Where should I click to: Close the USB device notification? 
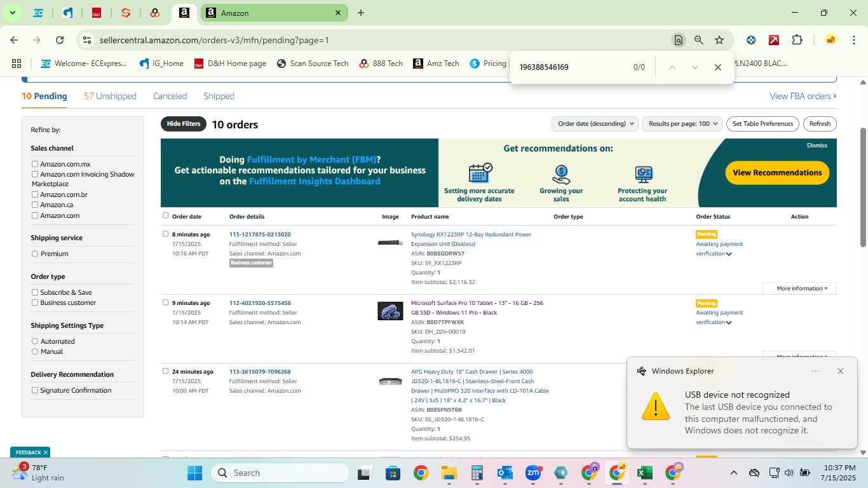[840, 371]
